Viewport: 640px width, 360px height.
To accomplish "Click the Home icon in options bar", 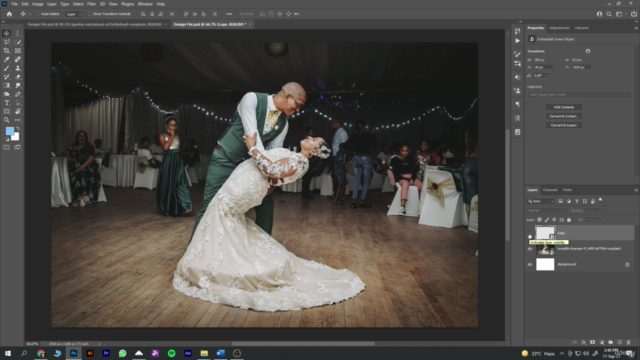I will (9, 14).
